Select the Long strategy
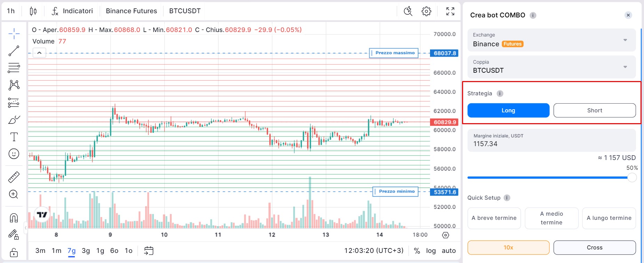The width and height of the screenshot is (644, 263). (508, 110)
